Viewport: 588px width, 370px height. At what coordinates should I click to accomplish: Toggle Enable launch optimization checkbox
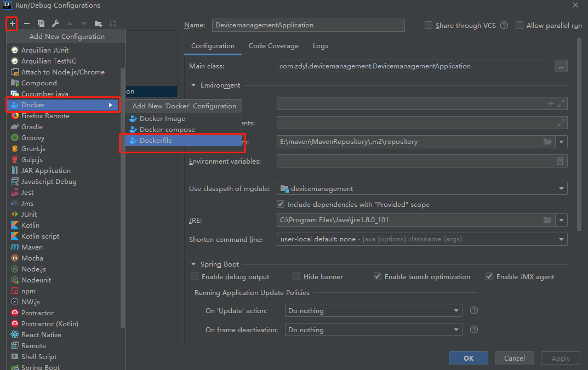(x=378, y=276)
